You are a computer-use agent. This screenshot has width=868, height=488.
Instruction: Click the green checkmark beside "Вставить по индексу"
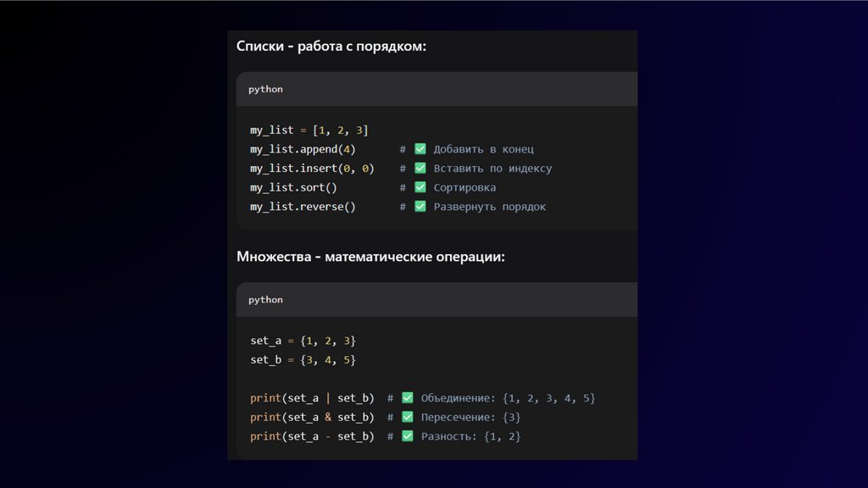point(420,169)
